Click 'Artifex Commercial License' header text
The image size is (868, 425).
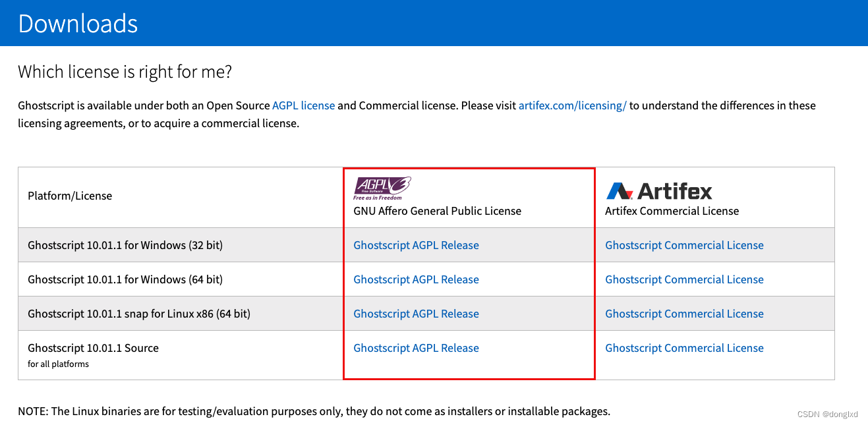click(x=672, y=211)
